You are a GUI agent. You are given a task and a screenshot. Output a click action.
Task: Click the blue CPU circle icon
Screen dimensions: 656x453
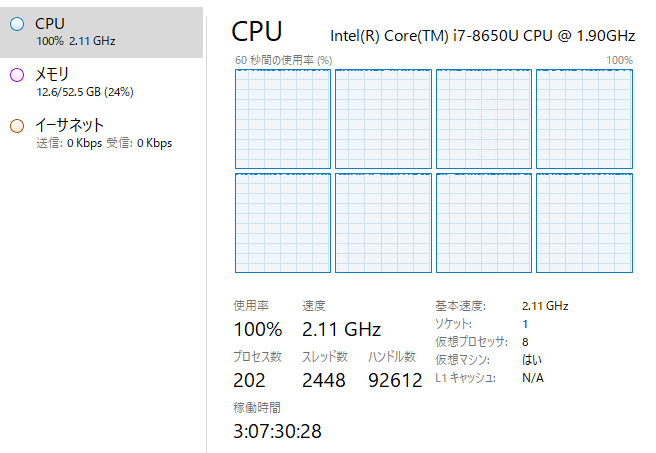[x=17, y=24]
